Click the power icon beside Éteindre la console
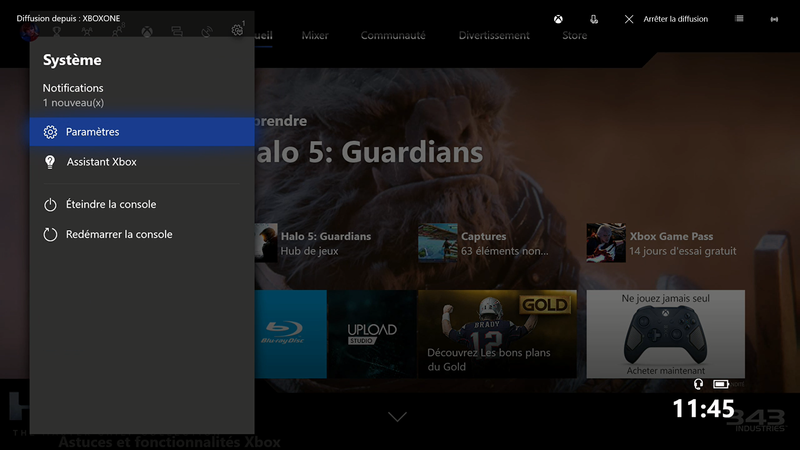Image resolution: width=800 pixels, height=450 pixels. coord(50,205)
